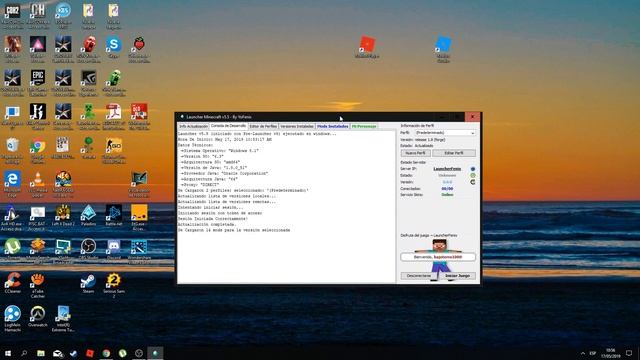Open the Mi Personaje tab
This screenshot has height=360, width=640.
(364, 127)
